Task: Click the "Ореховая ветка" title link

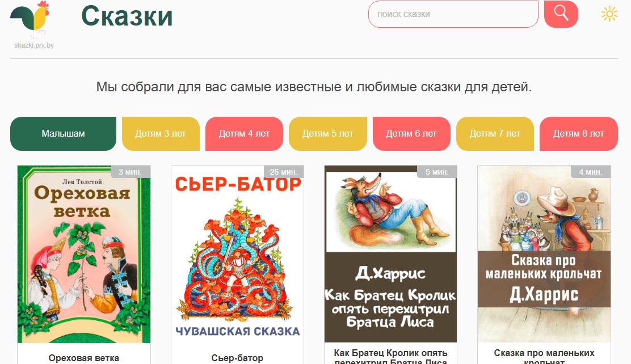Action: pyautogui.click(x=84, y=358)
